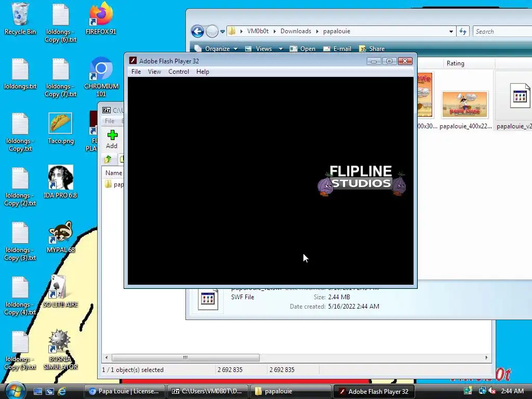Screen dimensions: 532x399
Task: Switch to papalouie folder taskbar item
Action: tap(290, 391)
